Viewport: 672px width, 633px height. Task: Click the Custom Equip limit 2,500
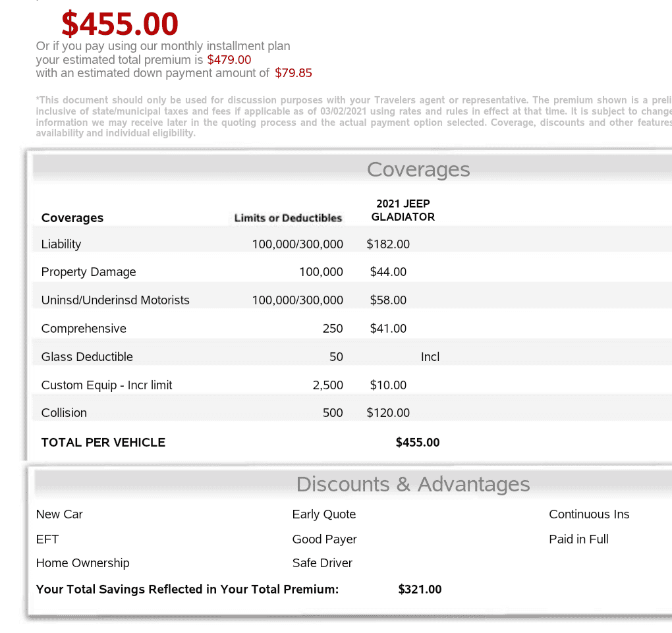click(x=328, y=385)
